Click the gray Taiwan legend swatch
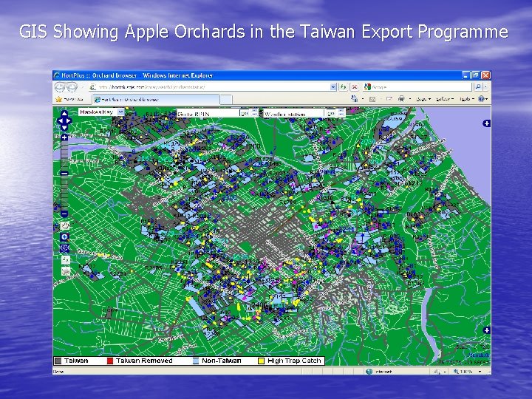 [58, 361]
